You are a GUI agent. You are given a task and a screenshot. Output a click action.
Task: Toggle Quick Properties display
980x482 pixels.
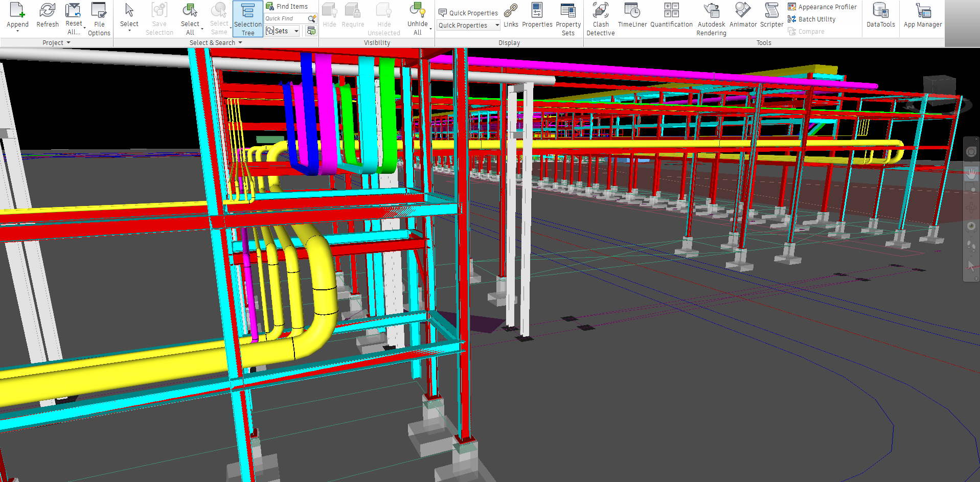(468, 13)
